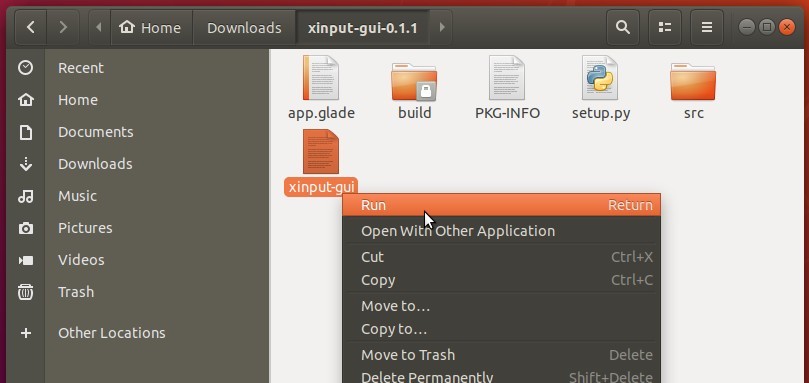This screenshot has height=383, width=809.
Task: Toggle list view icon in header
Action: pos(665,27)
